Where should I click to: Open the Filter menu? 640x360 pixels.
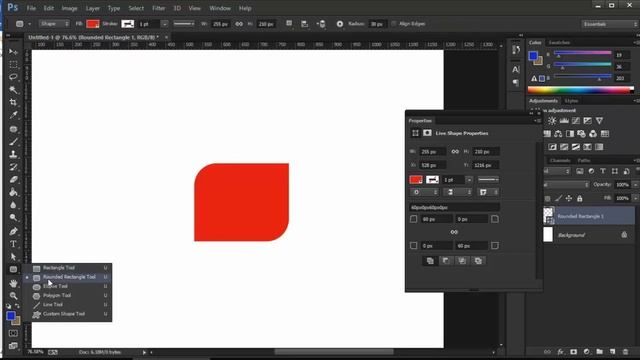click(158, 8)
